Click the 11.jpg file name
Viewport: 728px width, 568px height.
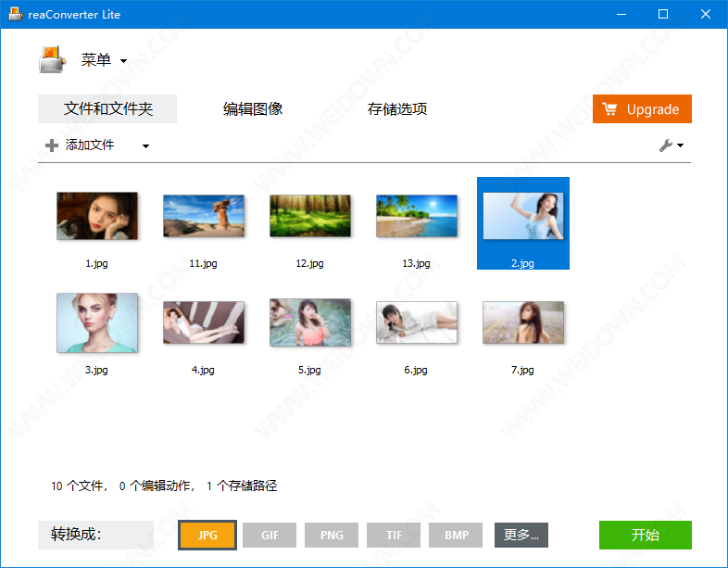click(203, 263)
